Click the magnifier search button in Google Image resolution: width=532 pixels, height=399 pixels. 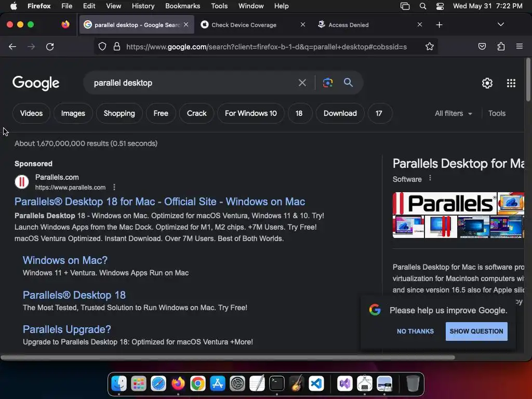348,82
